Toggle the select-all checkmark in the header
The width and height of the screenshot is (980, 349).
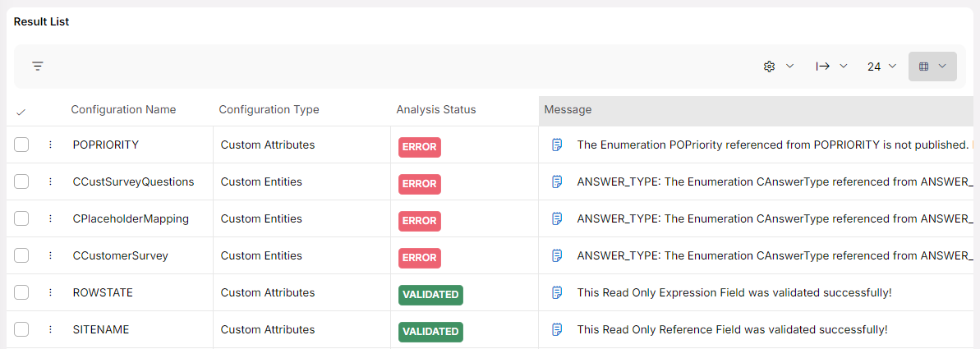click(21, 112)
